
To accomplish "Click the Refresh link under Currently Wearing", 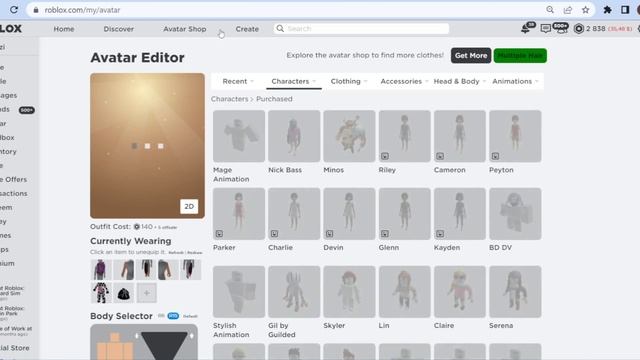I will [x=176, y=253].
